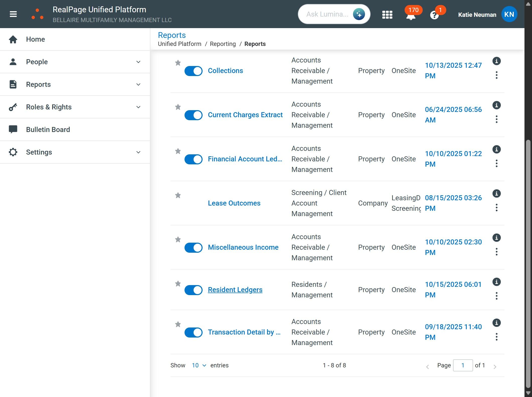This screenshot has width=532, height=397.
Task: Open more options for Resident Ledgers
Action: click(496, 296)
